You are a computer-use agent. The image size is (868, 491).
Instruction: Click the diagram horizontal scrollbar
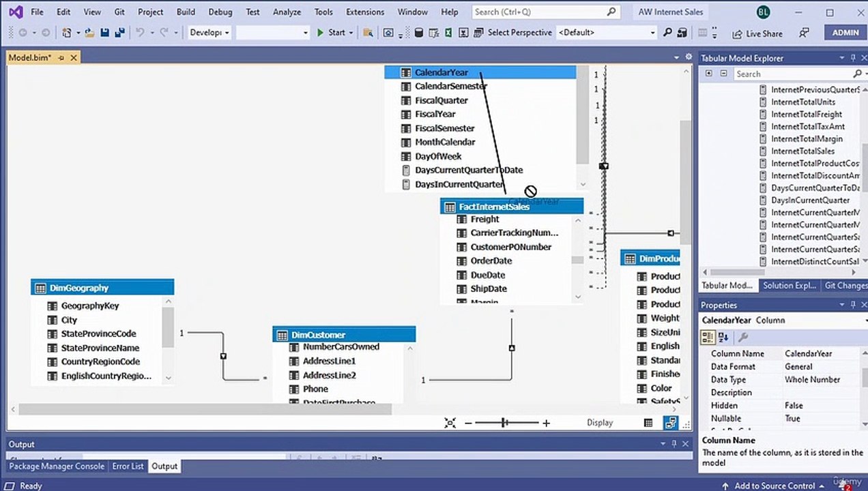coord(205,409)
